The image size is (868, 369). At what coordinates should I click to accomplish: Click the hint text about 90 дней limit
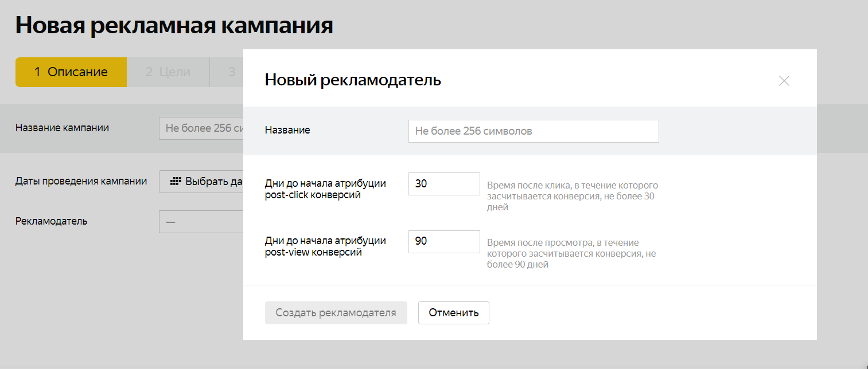coord(571,254)
